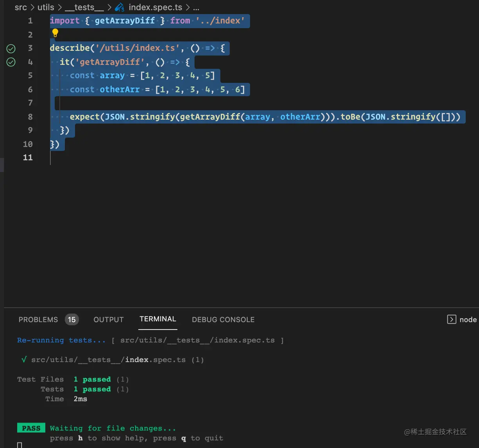Click the TypeScript file icon in breadcrumb

tap(120, 7)
